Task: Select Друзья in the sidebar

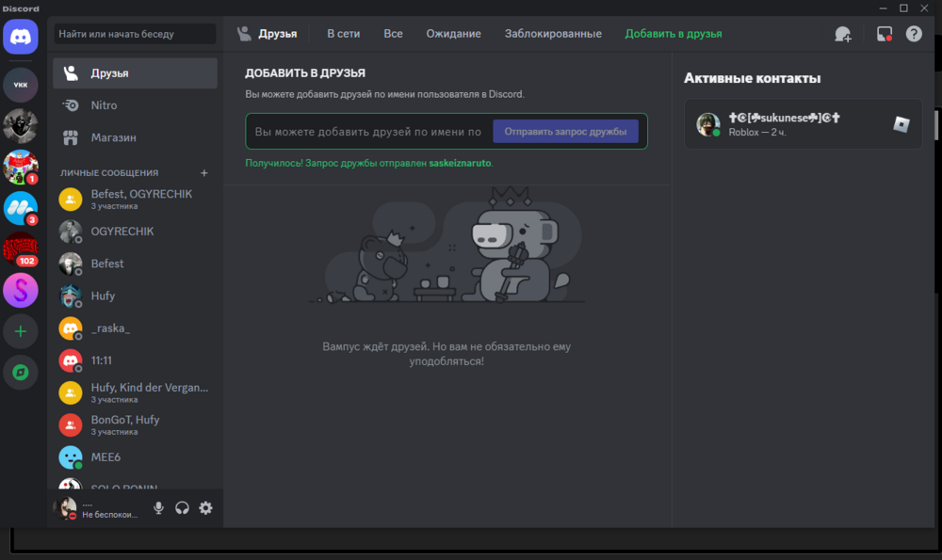Action: coord(135,73)
